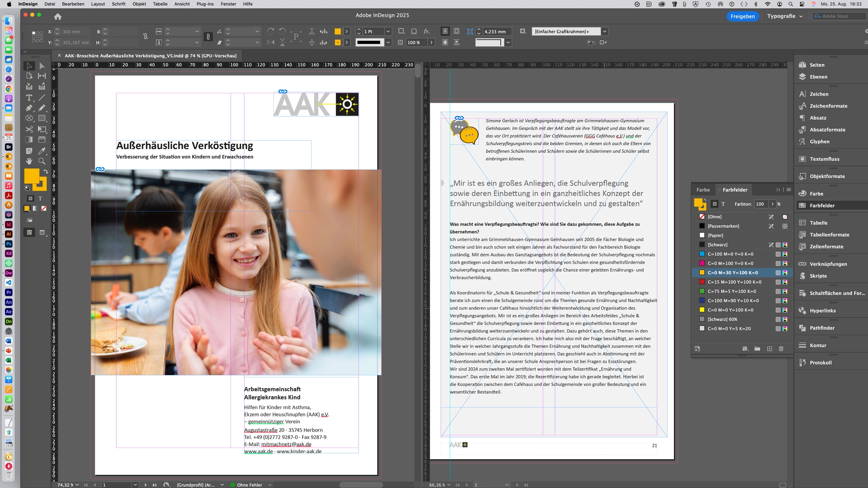Image resolution: width=868 pixels, height=488 pixels.
Task: Open the Fenster menu
Action: click(x=228, y=4)
